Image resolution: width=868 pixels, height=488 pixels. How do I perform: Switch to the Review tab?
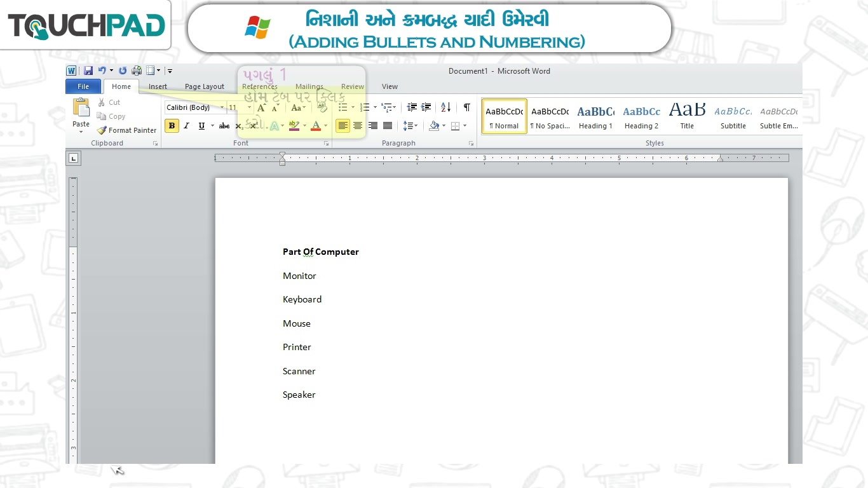353,86
